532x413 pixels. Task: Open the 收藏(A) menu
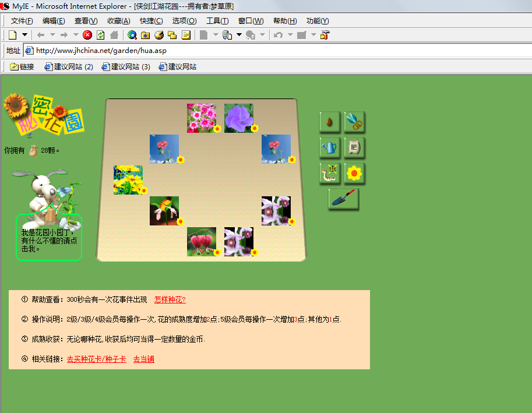tap(118, 21)
